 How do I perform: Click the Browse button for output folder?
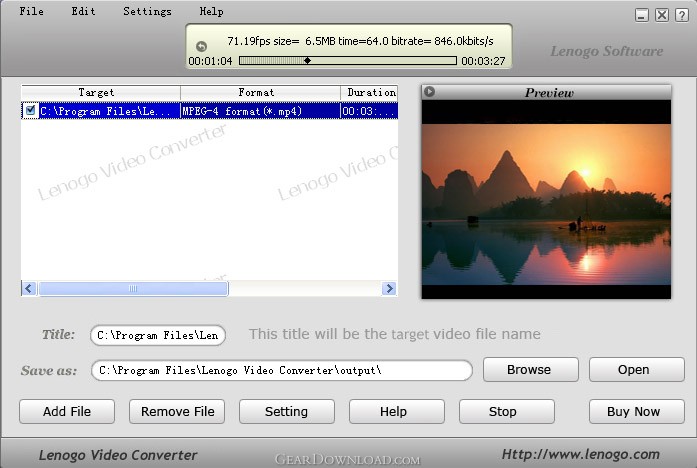coord(530,369)
